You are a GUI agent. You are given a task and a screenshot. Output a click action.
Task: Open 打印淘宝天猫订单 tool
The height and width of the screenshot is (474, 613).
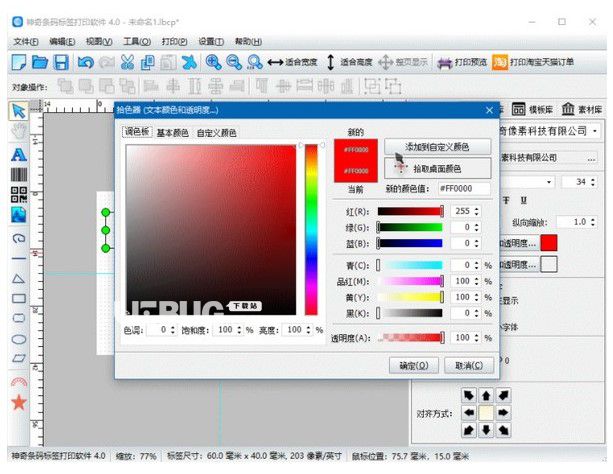point(533,62)
